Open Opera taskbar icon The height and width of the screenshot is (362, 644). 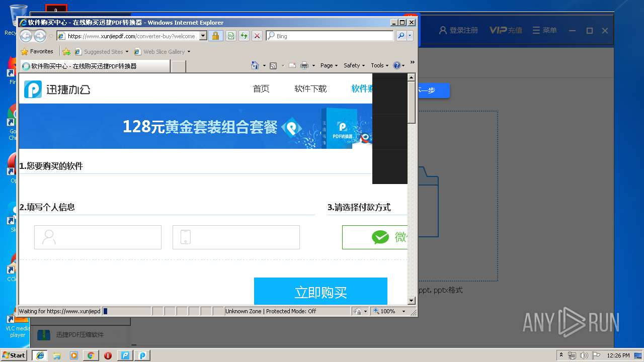(x=108, y=355)
